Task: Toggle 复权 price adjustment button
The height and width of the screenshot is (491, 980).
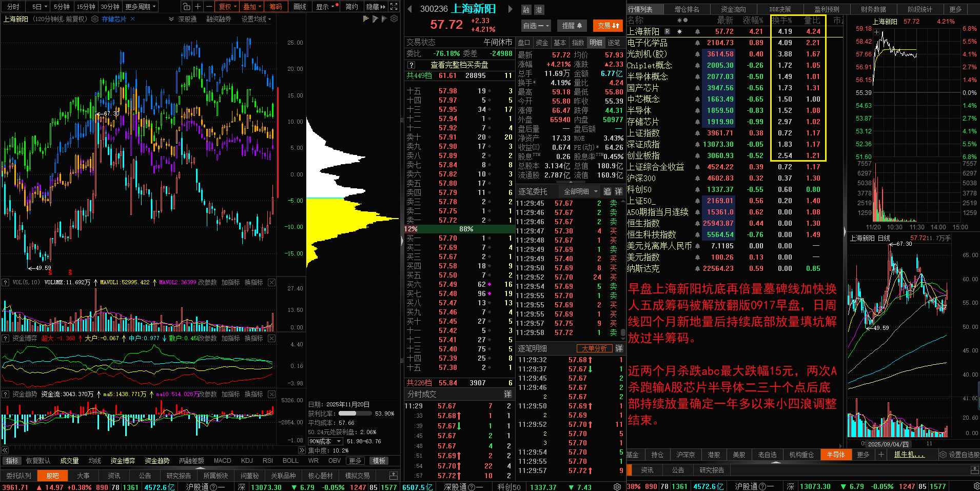Action: point(227,7)
